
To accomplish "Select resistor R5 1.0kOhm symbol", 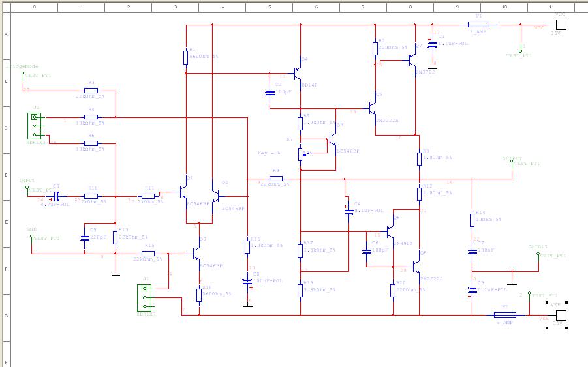I will click(x=300, y=124).
